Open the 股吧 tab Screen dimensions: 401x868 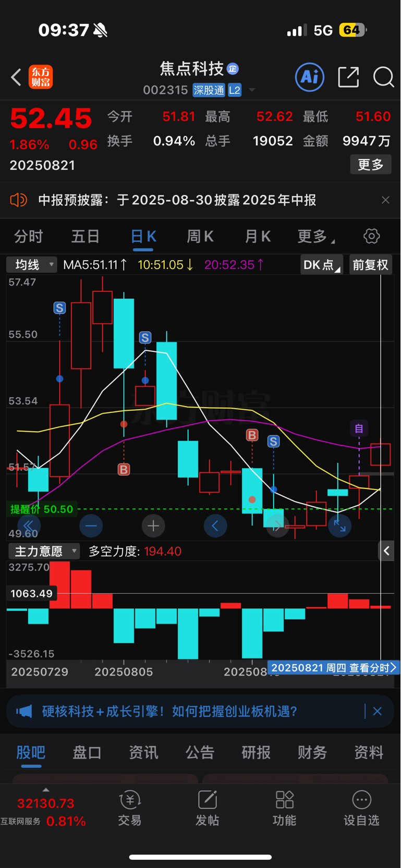[31, 752]
